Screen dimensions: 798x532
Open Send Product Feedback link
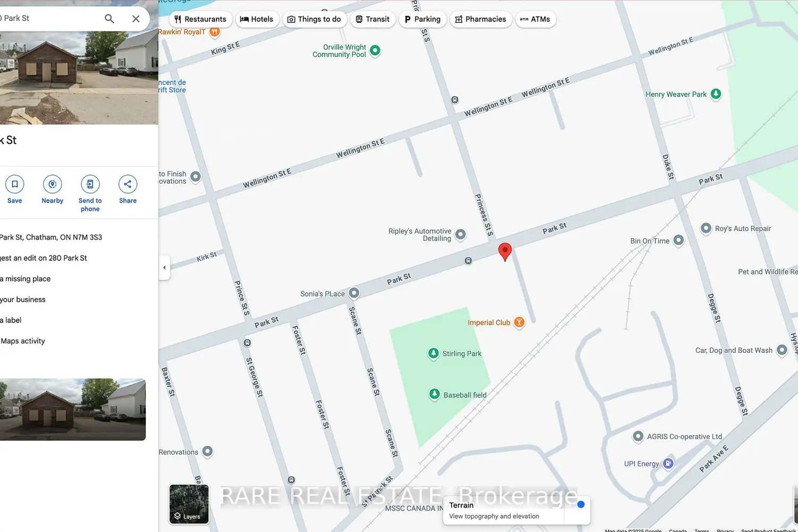768,530
